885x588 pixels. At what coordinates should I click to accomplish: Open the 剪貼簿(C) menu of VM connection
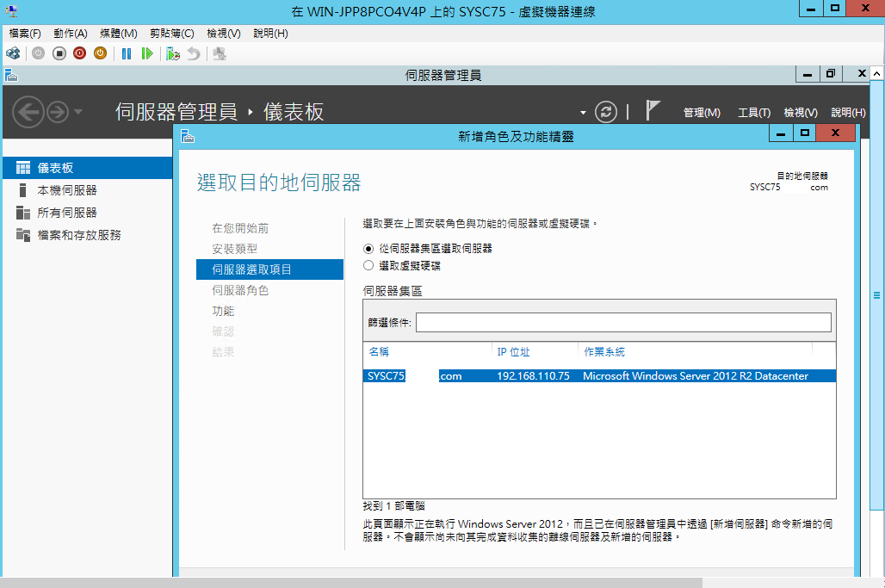tap(171, 34)
